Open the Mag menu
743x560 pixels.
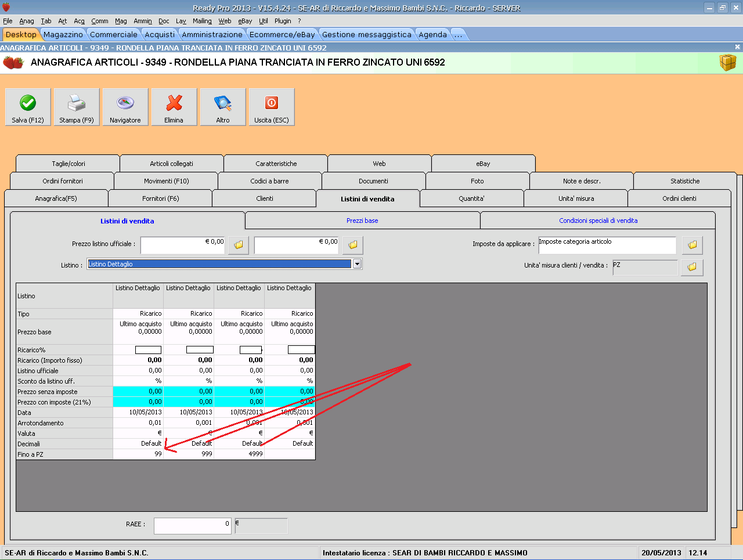(x=121, y=21)
